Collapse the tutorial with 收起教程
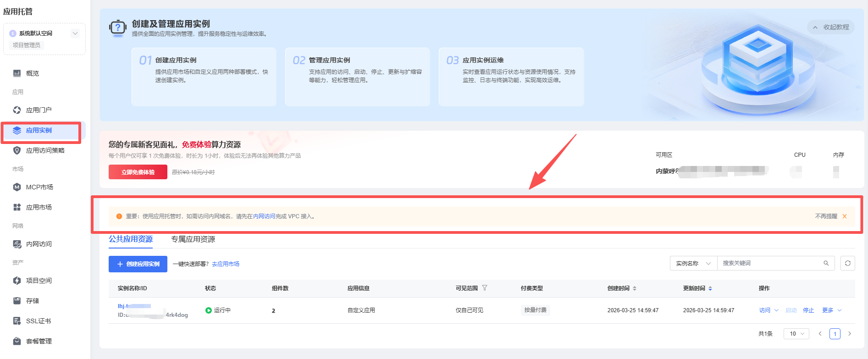868x359 pixels. pos(831,27)
